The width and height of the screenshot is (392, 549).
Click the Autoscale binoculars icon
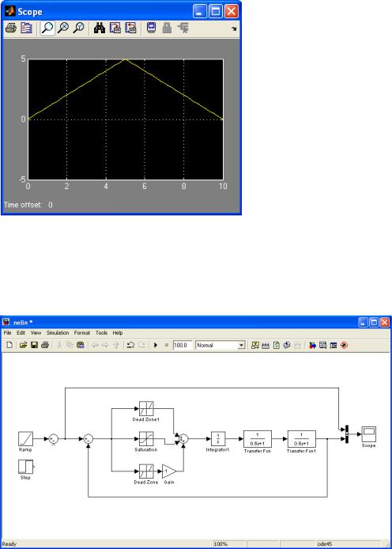(100, 28)
